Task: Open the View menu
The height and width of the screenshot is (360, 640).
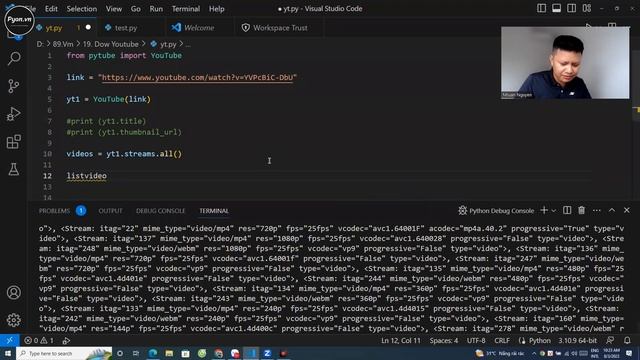Action: click(x=113, y=9)
